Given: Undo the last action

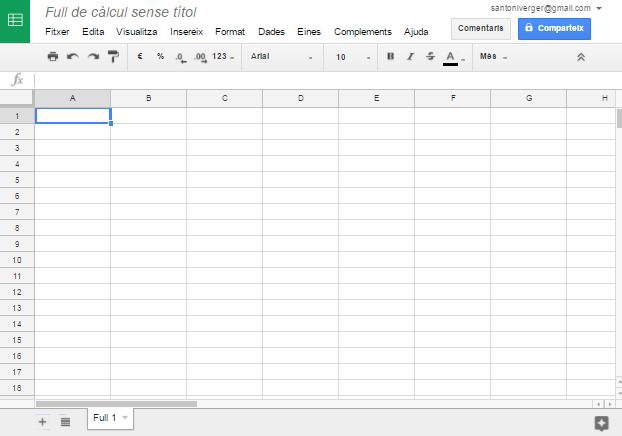Looking at the screenshot, I should tap(73, 57).
